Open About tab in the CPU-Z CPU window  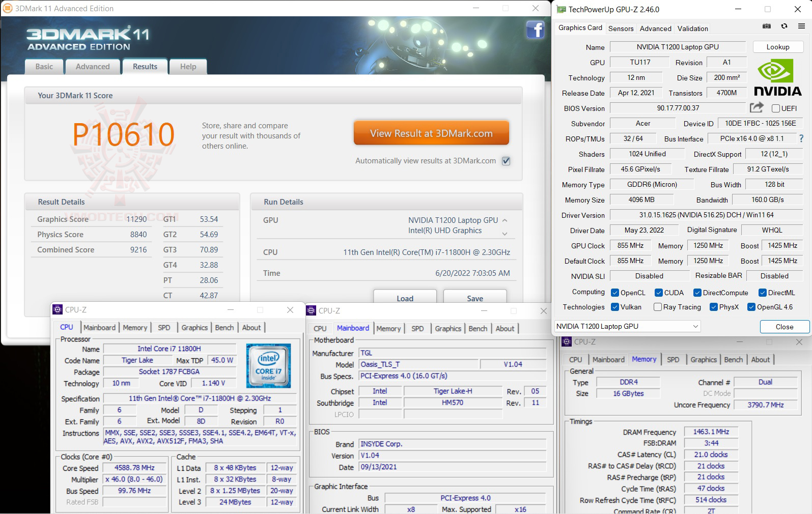pyautogui.click(x=251, y=328)
